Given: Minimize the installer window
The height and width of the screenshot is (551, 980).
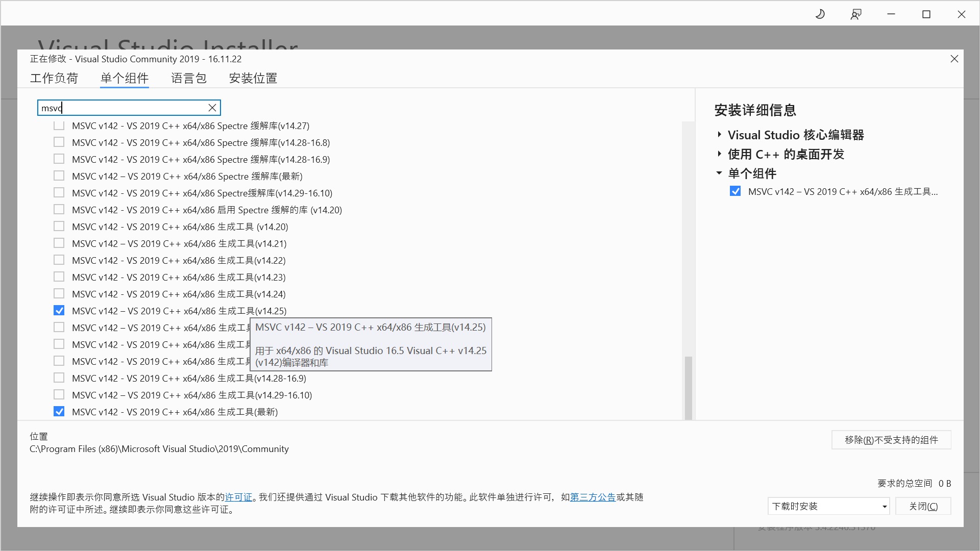Looking at the screenshot, I should (891, 14).
